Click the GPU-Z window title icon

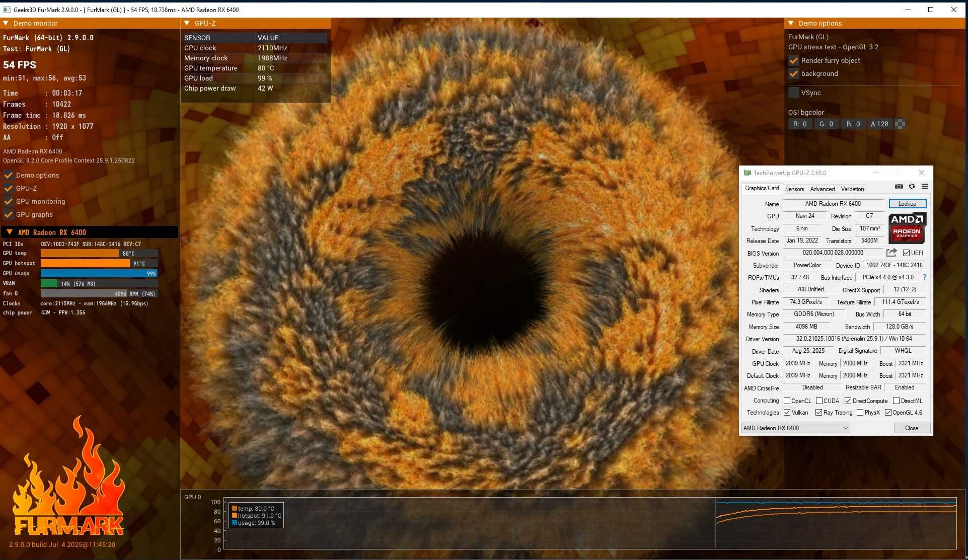tap(747, 173)
